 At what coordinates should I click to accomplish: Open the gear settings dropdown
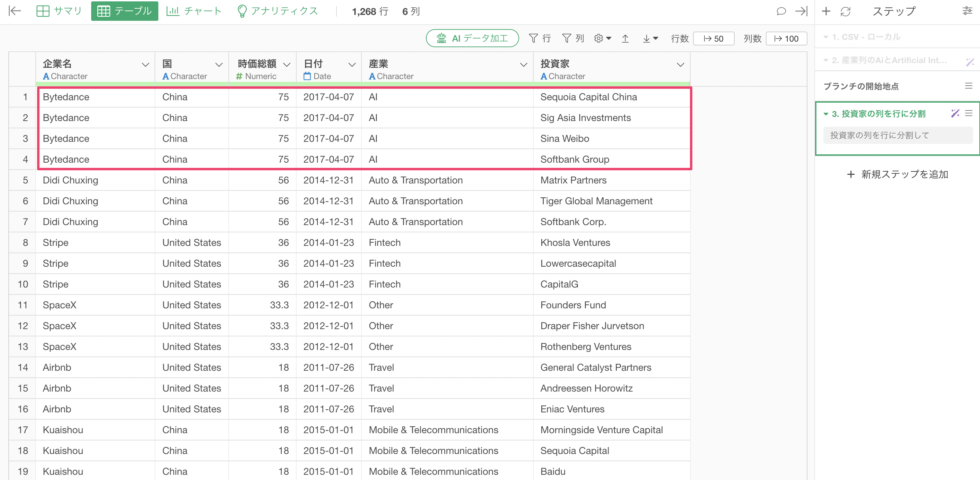point(603,38)
